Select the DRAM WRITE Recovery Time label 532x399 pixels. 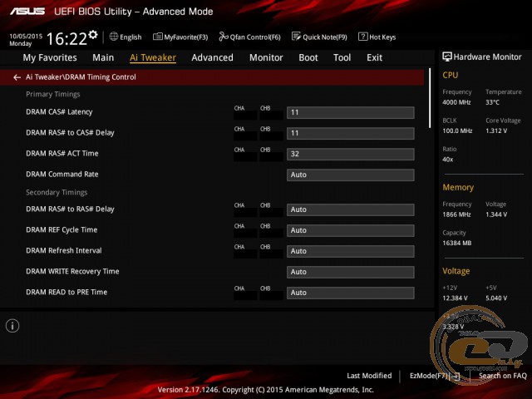coord(72,272)
